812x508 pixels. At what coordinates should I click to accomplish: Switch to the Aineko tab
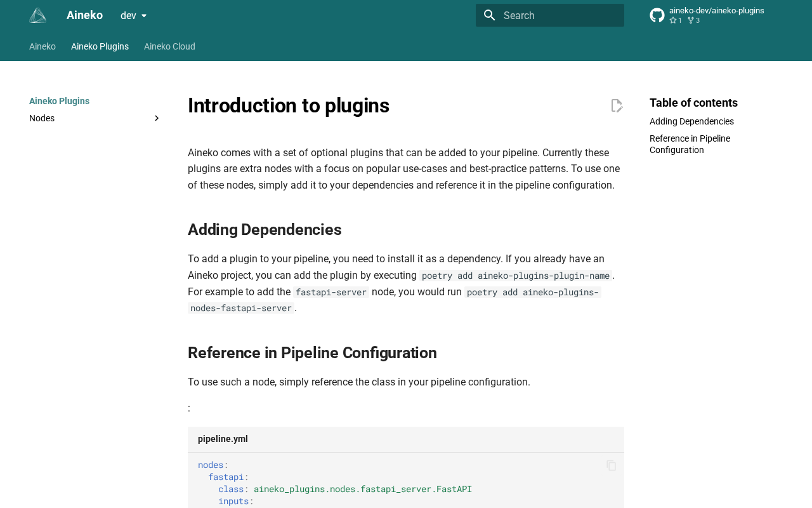pyautogui.click(x=43, y=46)
